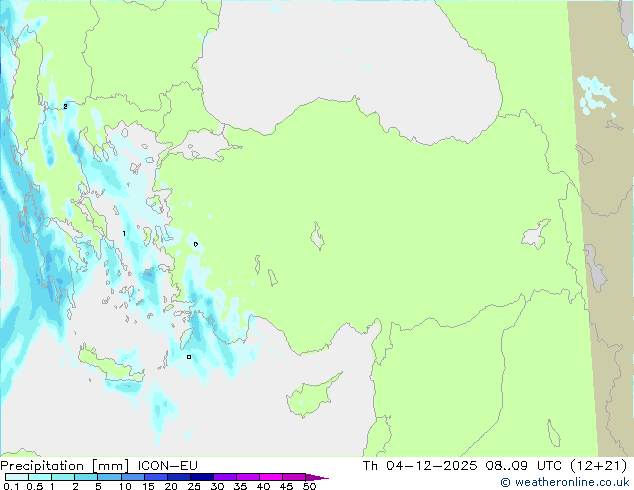
Task: Select the medium blue 10 mm legend swatch
Action: click(132, 477)
